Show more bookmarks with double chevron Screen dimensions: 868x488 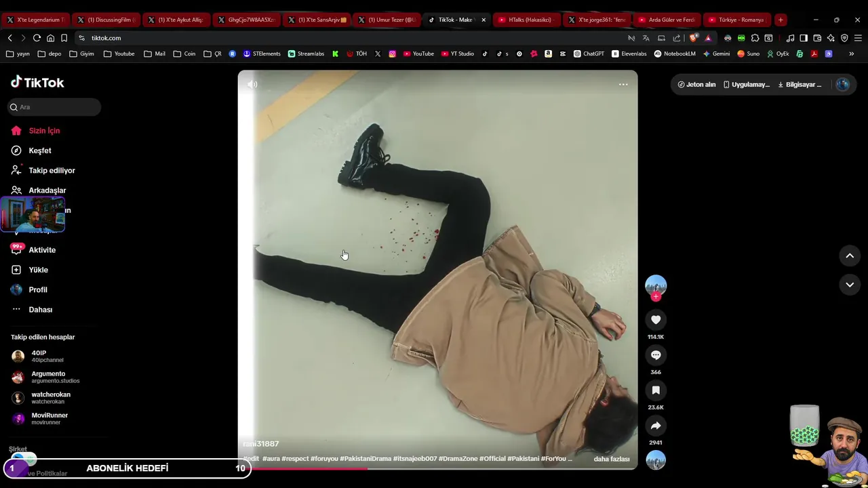852,54
